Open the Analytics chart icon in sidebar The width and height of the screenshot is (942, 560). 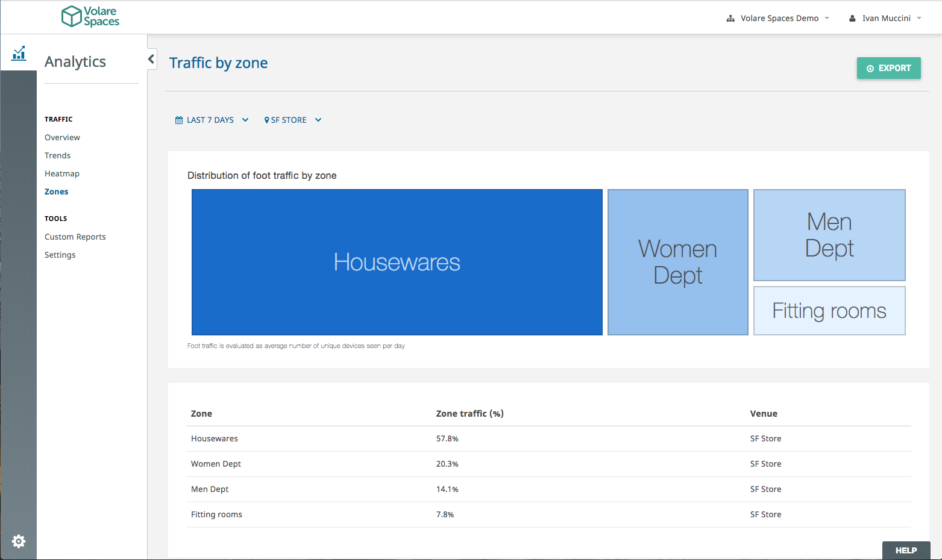(x=19, y=53)
